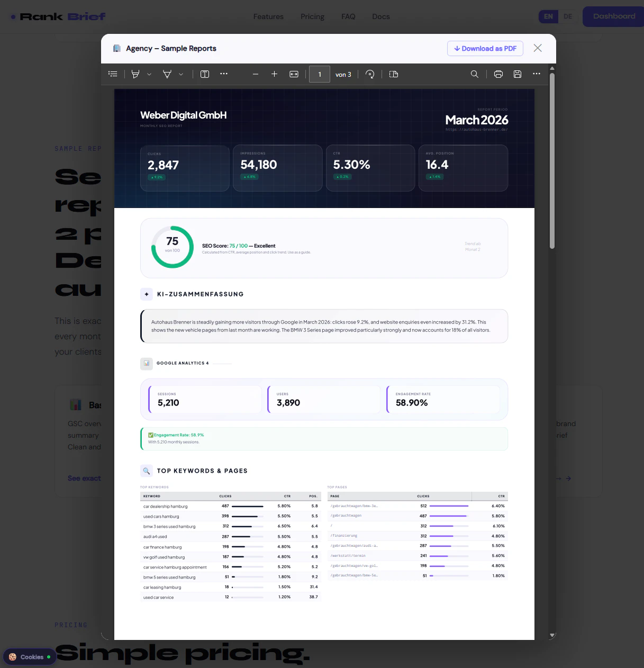Click the sparkle icon beside KI-Zusammenfassung
The height and width of the screenshot is (668, 644).
[x=147, y=294]
